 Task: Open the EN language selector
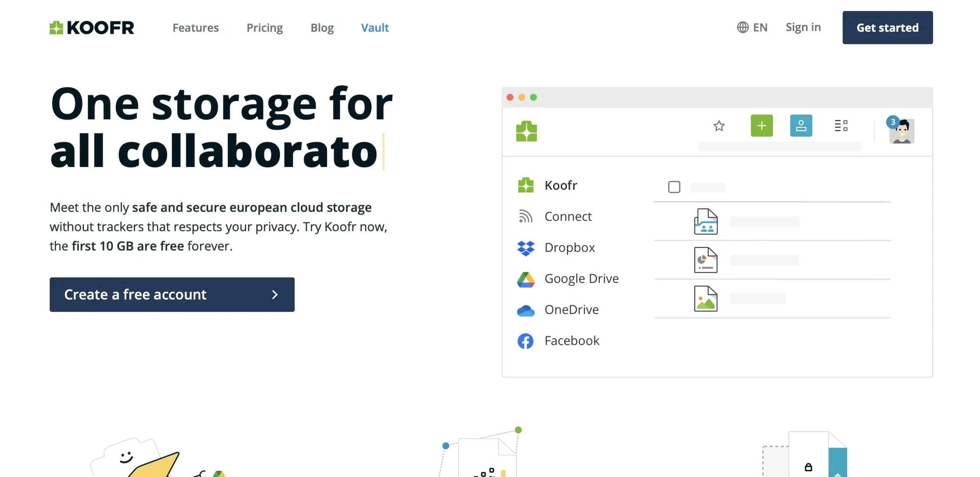[752, 27]
